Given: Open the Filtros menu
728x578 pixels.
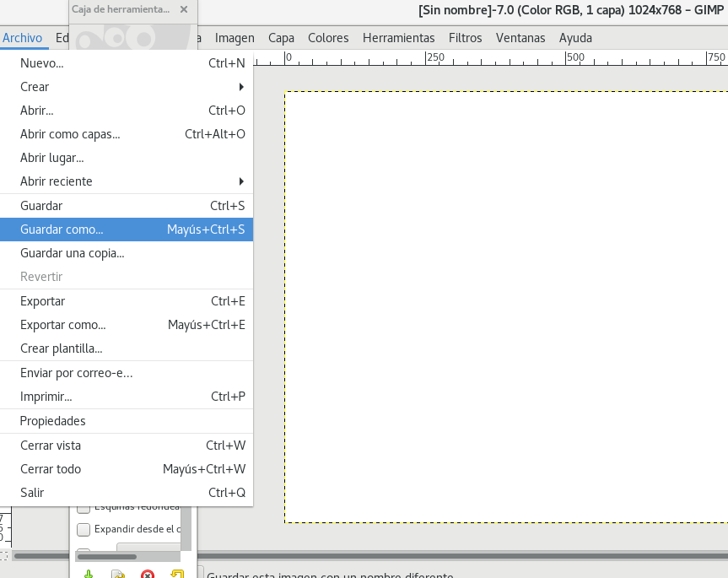Looking at the screenshot, I should coord(465,38).
